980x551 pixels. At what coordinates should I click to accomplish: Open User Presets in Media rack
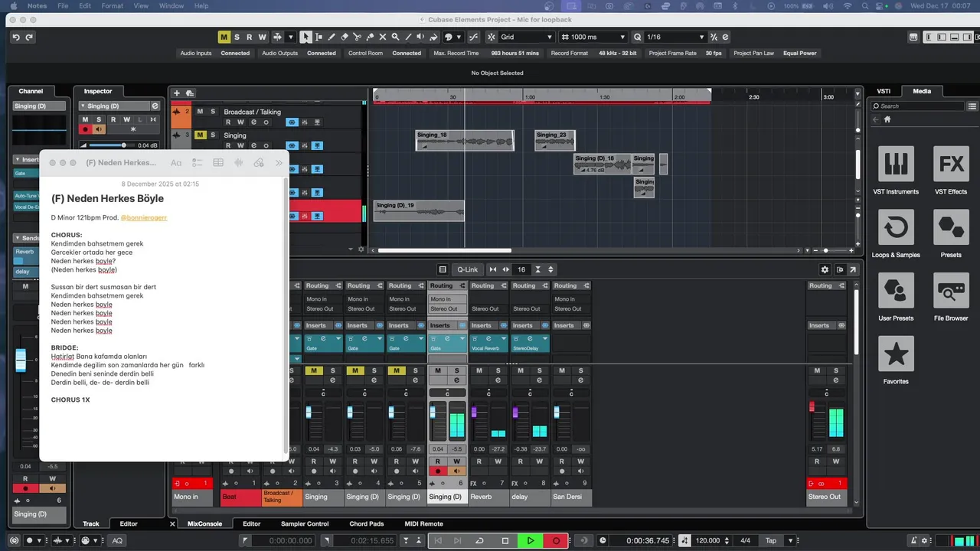896,298
